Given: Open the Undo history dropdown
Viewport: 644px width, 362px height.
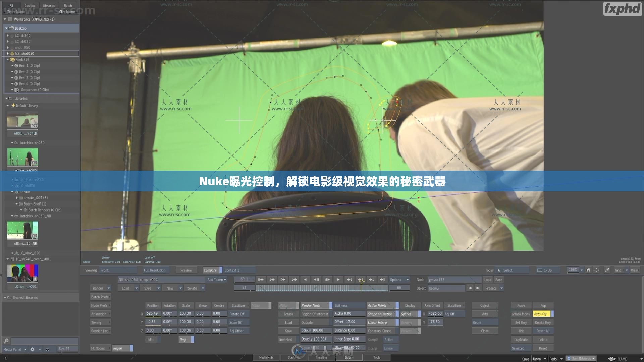Looking at the screenshot, I should pos(545,359).
